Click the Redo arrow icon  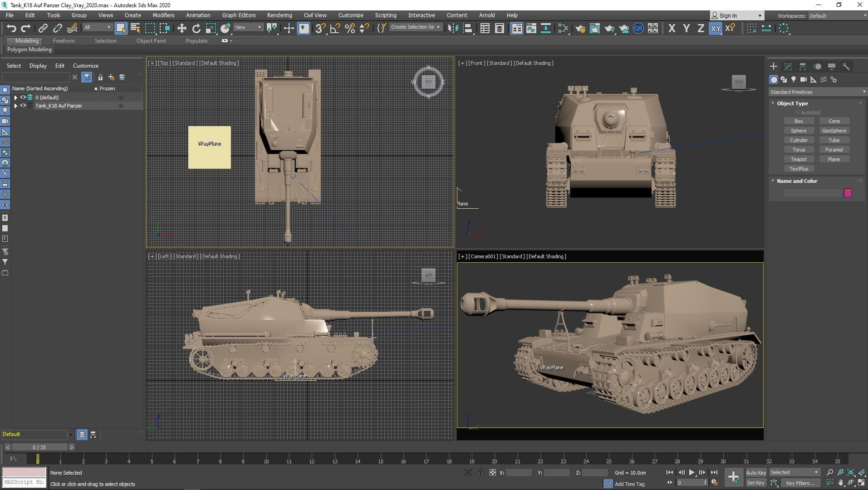click(26, 29)
